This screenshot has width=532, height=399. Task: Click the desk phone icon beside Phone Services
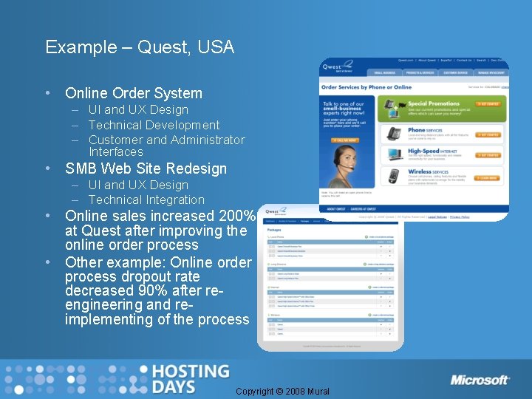(394, 134)
